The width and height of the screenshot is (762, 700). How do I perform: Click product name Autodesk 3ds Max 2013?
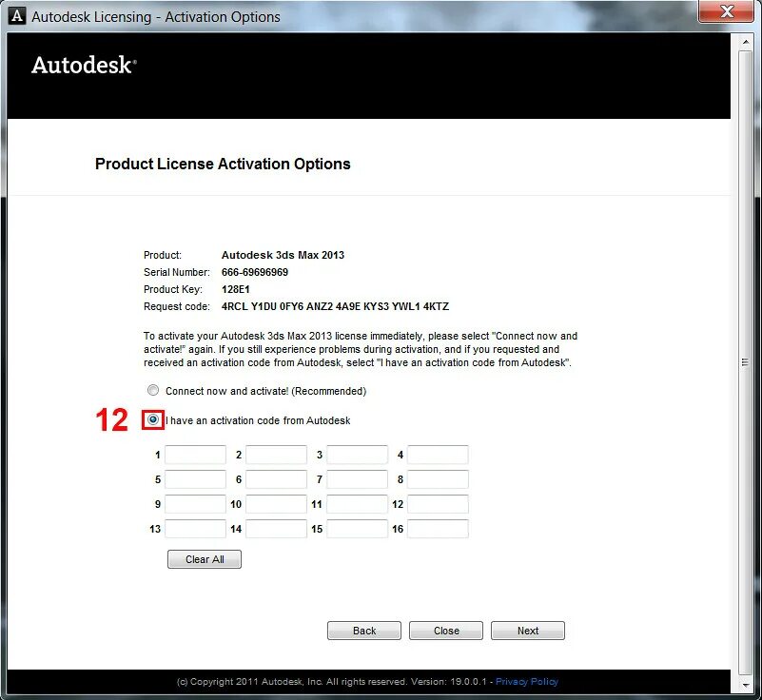283,255
